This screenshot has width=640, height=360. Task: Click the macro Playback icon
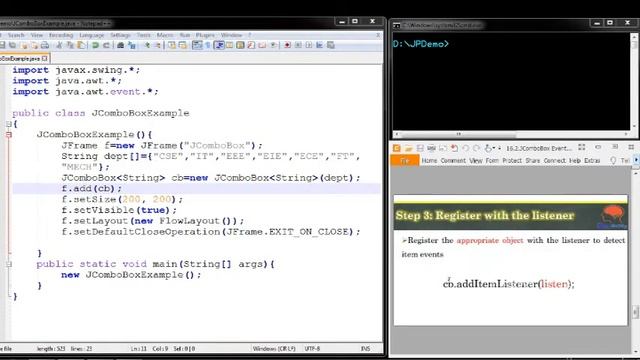pos(309,45)
